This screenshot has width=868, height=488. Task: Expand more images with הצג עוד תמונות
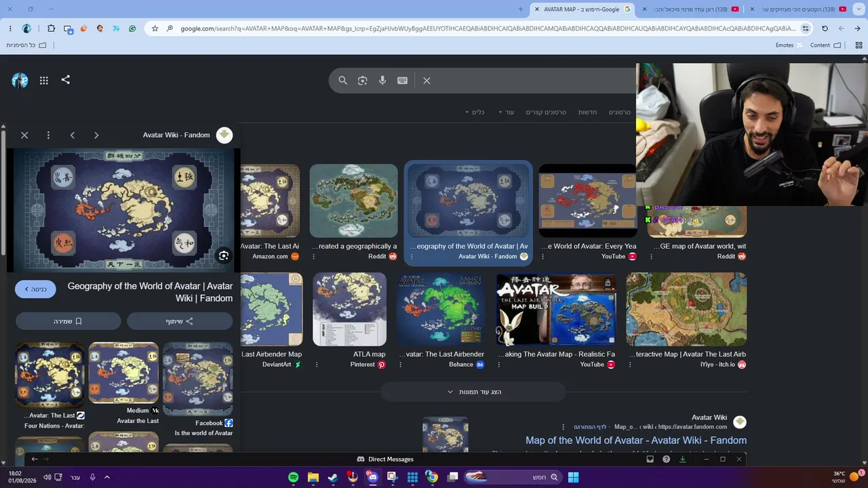click(x=473, y=392)
